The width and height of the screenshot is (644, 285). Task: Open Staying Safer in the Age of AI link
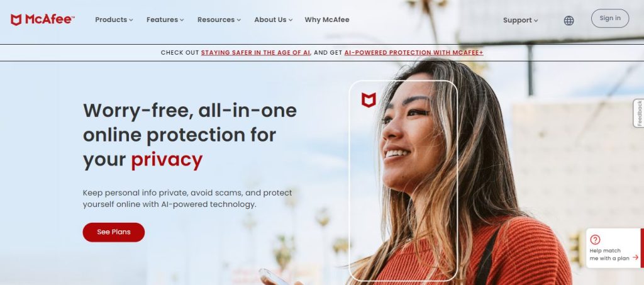click(255, 53)
